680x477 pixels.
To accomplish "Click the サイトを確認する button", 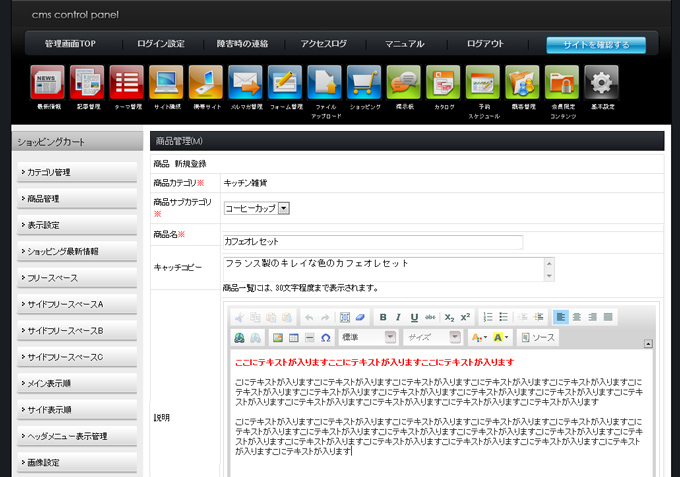I will (596, 45).
